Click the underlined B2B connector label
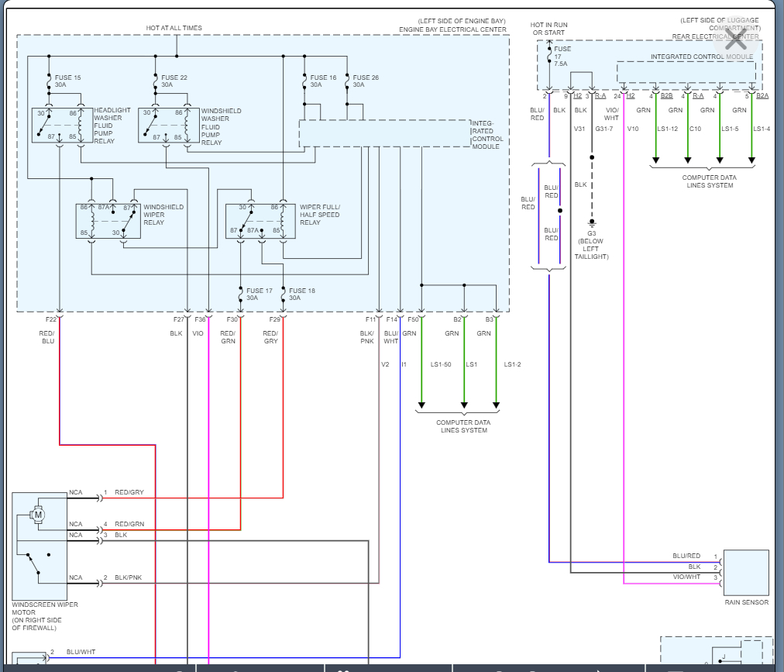 [666, 95]
